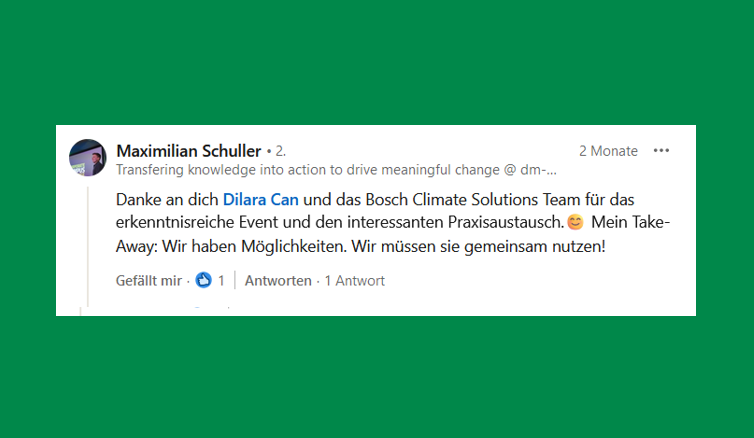
Task: Click "Antworten" to reply to comment
Action: point(278,281)
